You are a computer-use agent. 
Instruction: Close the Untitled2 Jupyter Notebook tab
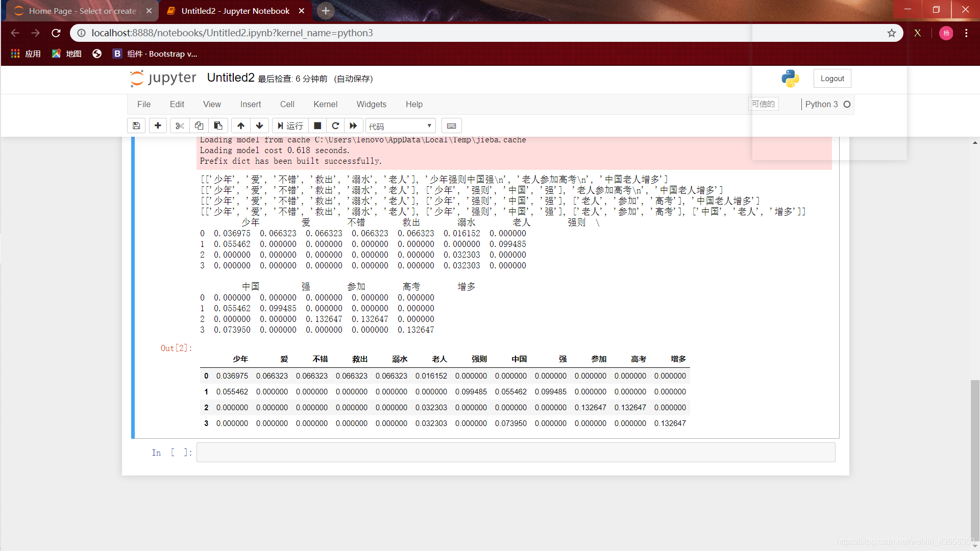tap(302, 11)
